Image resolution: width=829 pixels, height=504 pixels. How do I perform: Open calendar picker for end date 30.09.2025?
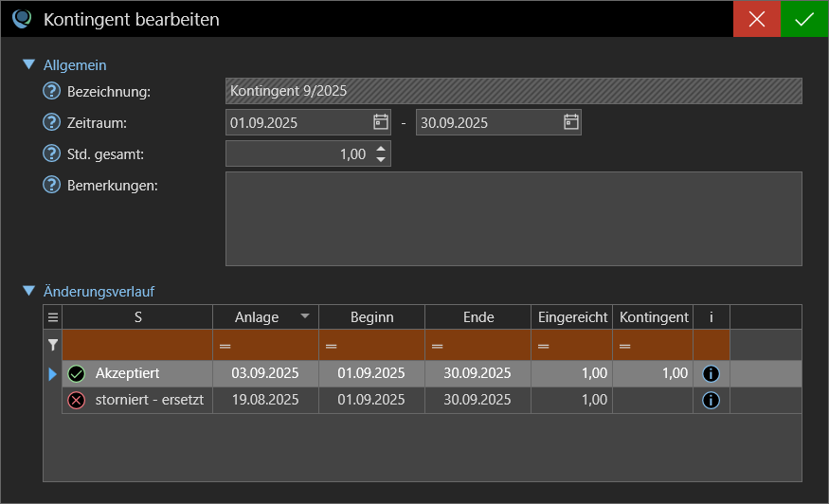click(x=570, y=122)
